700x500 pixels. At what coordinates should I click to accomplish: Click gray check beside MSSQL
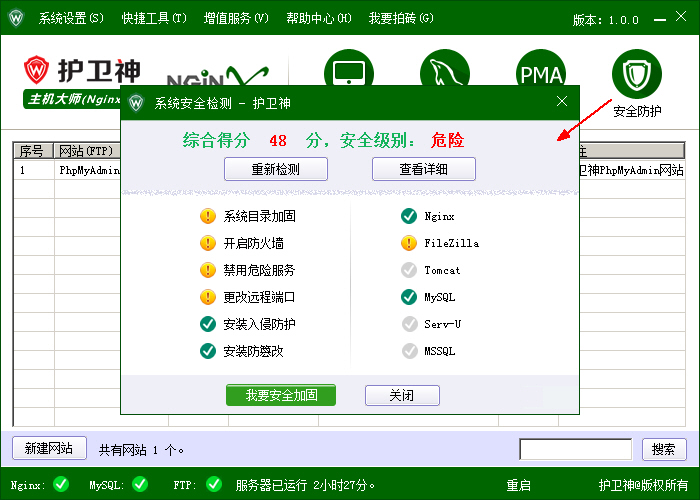click(x=409, y=351)
